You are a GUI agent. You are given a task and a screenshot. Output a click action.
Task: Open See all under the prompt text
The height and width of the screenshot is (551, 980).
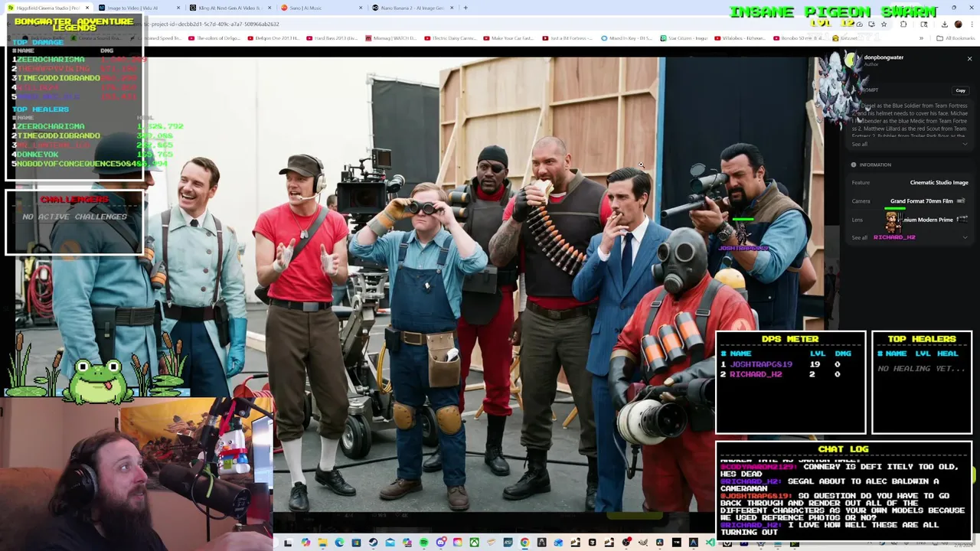(859, 144)
